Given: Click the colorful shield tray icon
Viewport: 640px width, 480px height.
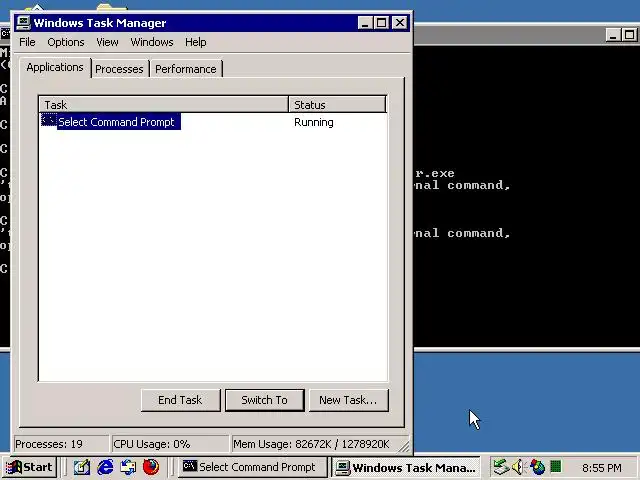Looking at the screenshot, I should tap(538, 467).
